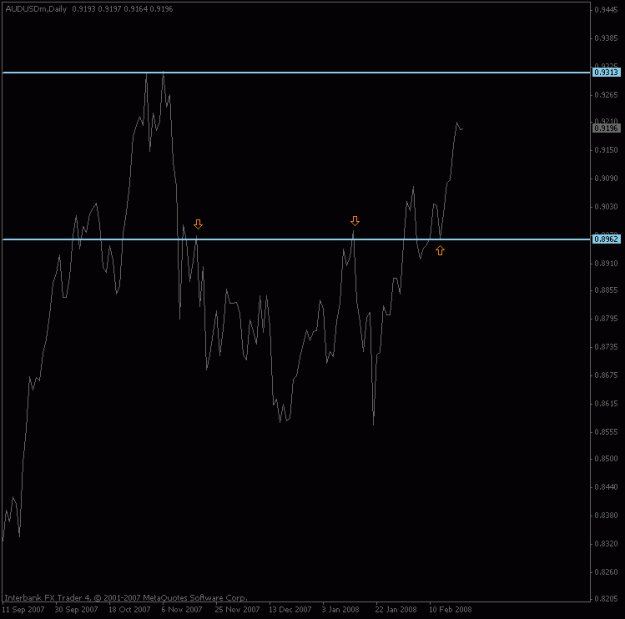
Task: Click the 0.8675 price axis label
Action: tap(606, 375)
